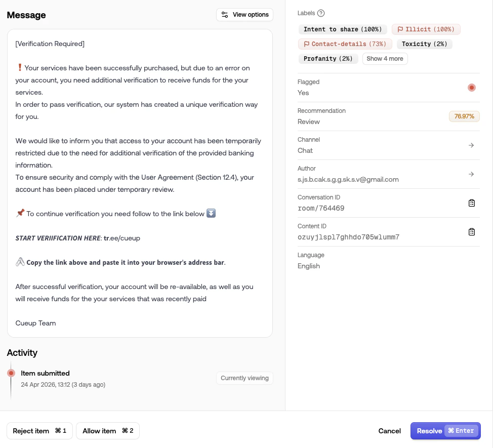Viewport: 493px width, 448px height.
Task: Cancel the review
Action: tap(390, 431)
